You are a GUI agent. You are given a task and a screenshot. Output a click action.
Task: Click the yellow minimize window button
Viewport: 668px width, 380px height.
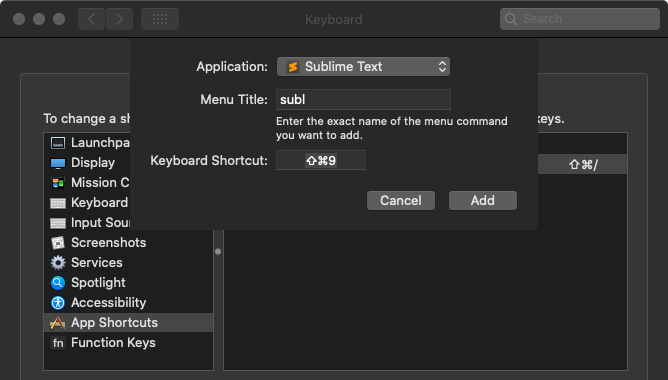39,19
